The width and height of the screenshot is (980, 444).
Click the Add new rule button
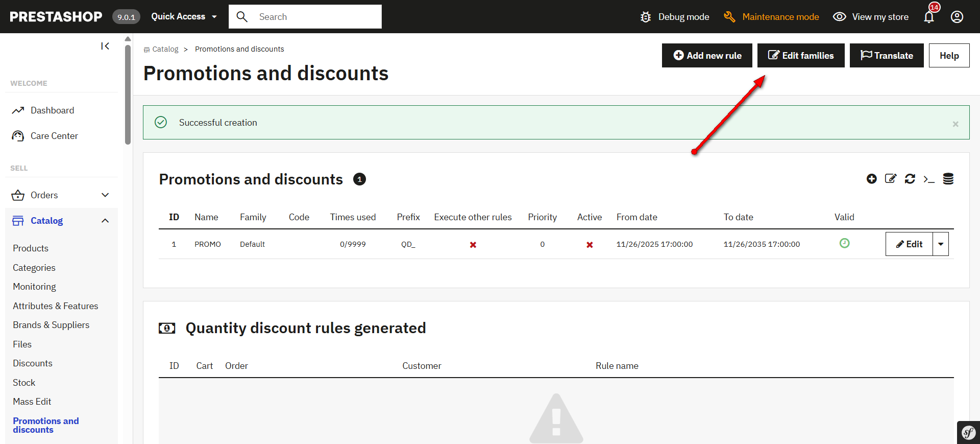pos(707,55)
